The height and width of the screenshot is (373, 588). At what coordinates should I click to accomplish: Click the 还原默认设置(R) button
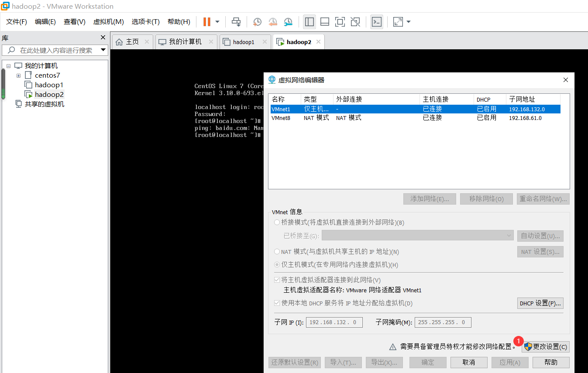pyautogui.click(x=295, y=363)
